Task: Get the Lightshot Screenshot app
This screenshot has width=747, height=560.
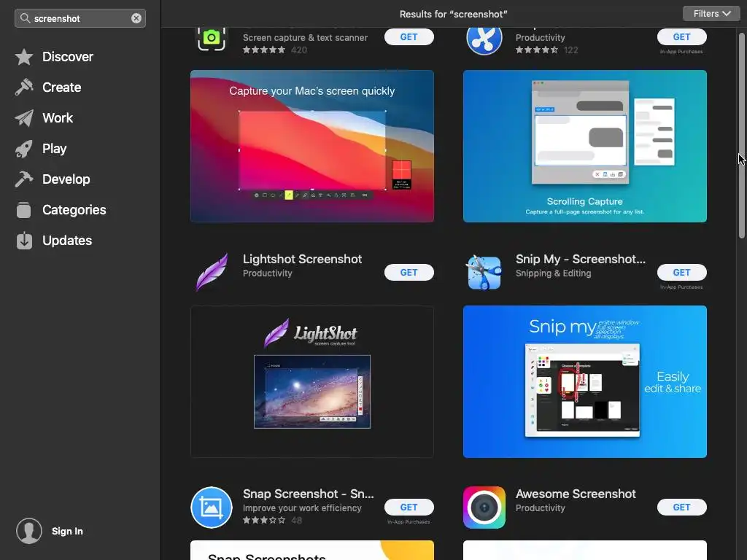Action: 409,273
